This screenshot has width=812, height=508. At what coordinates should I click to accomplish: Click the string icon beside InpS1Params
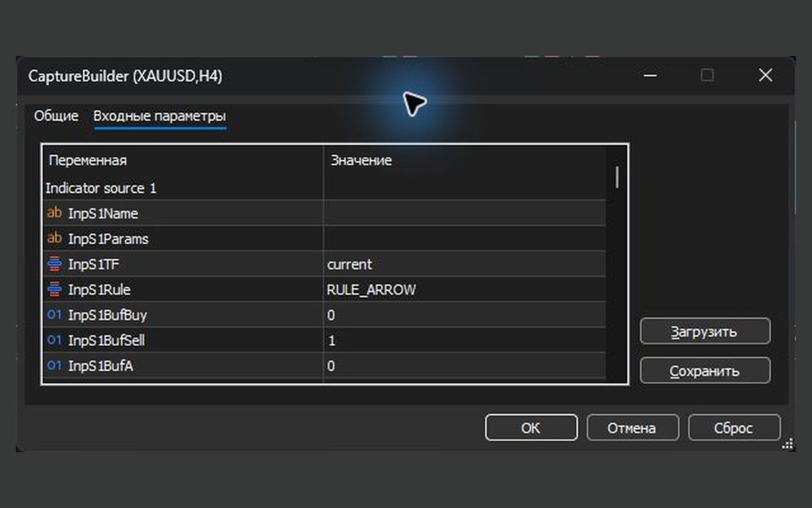(x=54, y=238)
